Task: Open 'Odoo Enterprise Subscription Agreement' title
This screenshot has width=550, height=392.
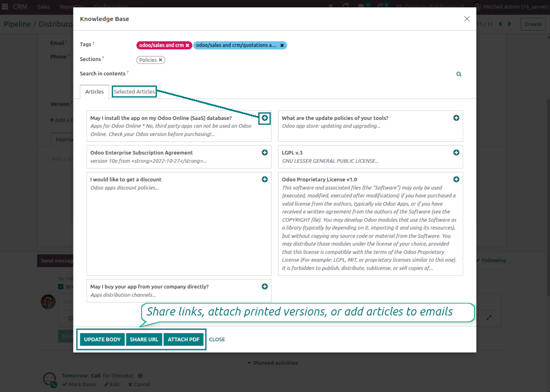Action: (141, 152)
